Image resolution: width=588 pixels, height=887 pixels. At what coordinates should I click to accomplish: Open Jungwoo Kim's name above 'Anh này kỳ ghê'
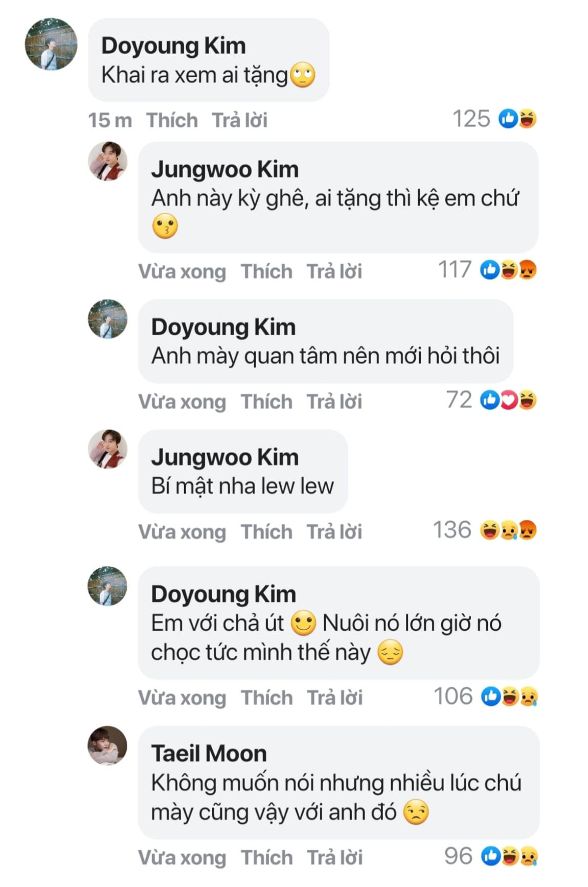(225, 169)
